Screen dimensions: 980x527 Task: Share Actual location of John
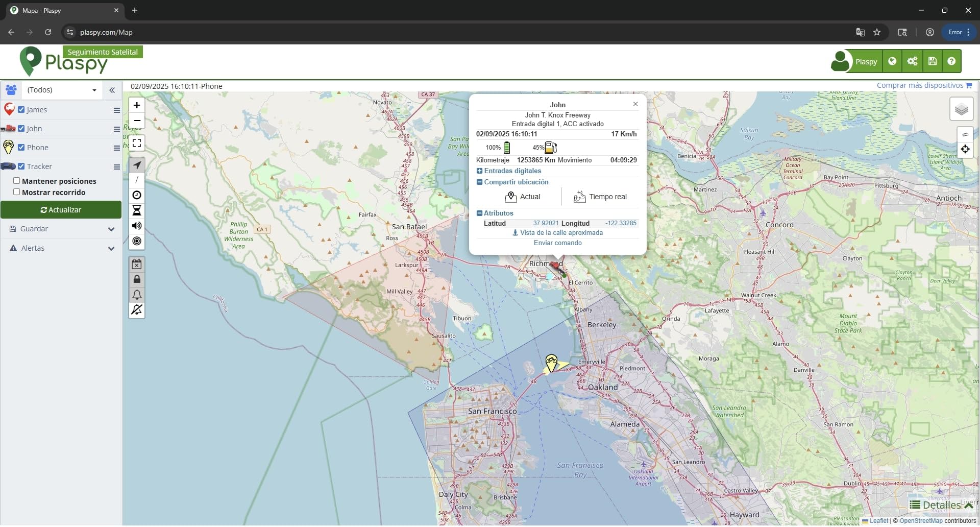(x=522, y=197)
